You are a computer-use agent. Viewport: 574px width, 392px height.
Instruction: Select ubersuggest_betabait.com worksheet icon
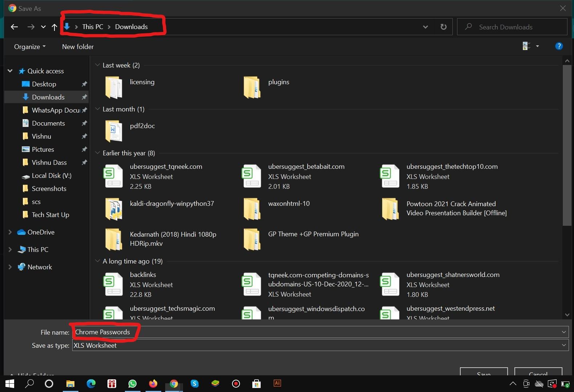(252, 176)
